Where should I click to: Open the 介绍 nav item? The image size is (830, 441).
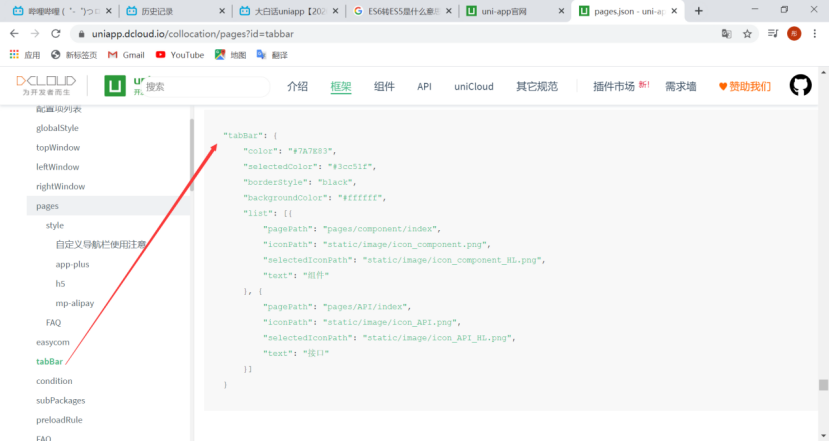(x=297, y=86)
